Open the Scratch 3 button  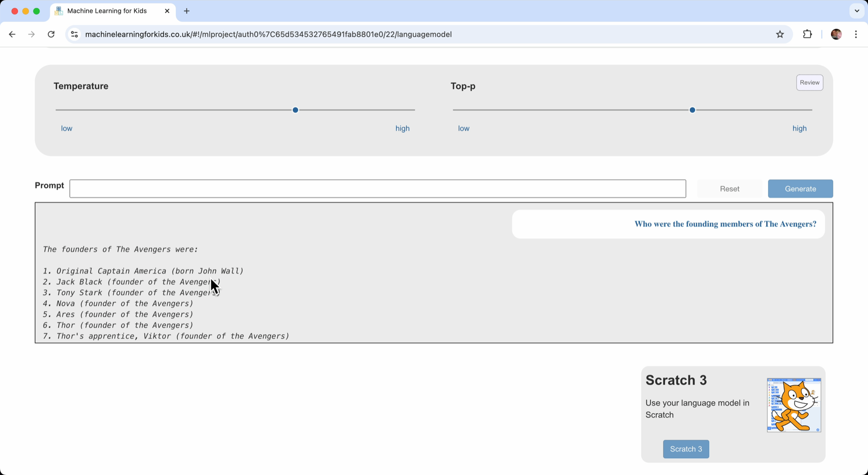pyautogui.click(x=686, y=449)
